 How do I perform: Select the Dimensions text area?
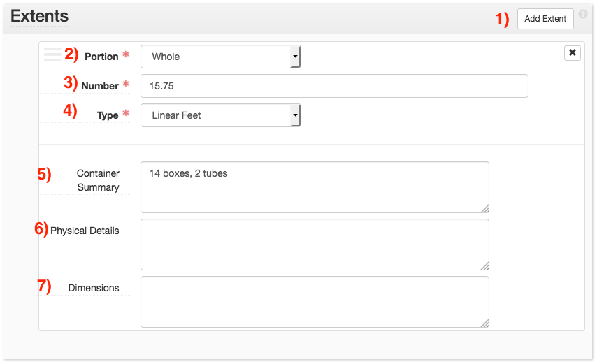tap(314, 301)
